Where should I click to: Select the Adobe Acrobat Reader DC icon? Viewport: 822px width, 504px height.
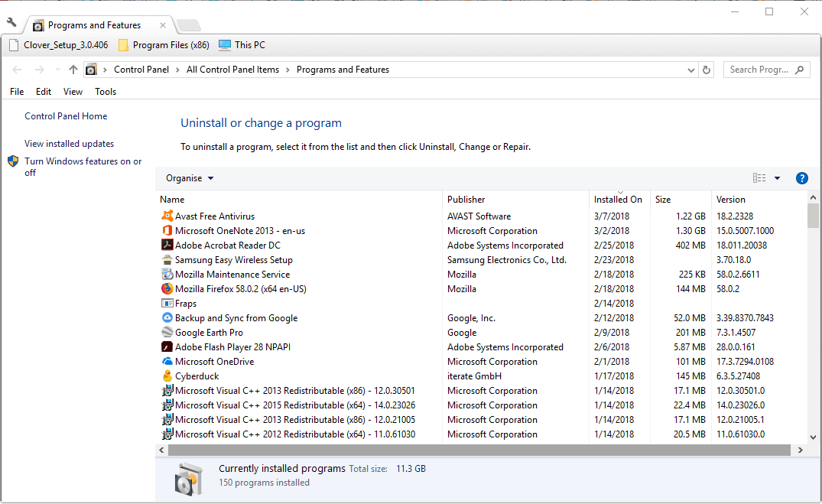coord(167,245)
